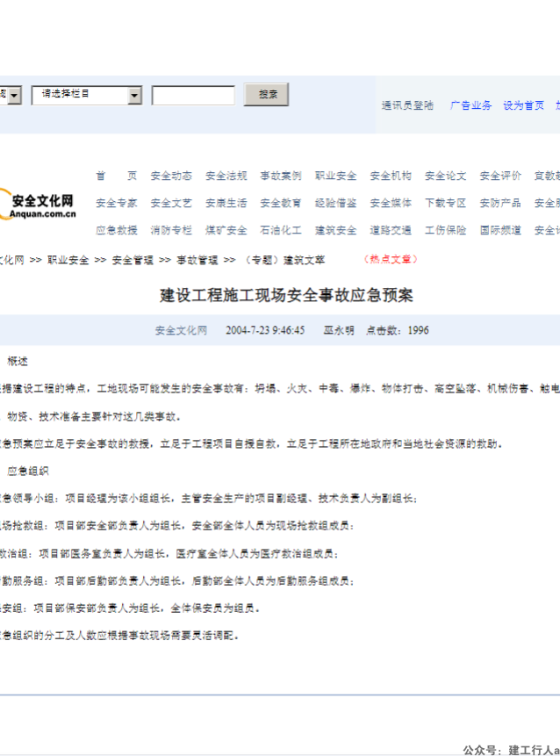Open the 广告业务 link

(470, 105)
